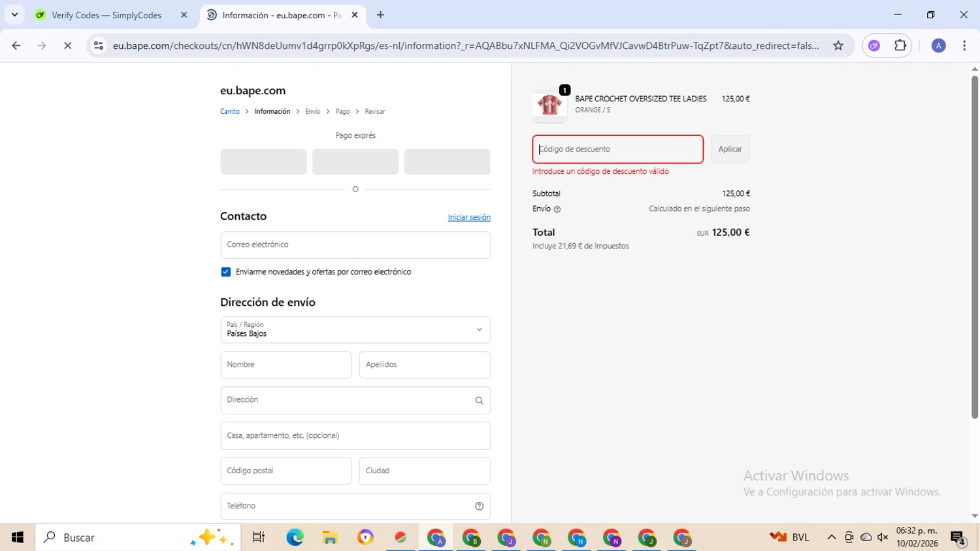Screen dimensions: 980x551
Task: Open the Chrome three-dot menu
Action: (x=964, y=46)
